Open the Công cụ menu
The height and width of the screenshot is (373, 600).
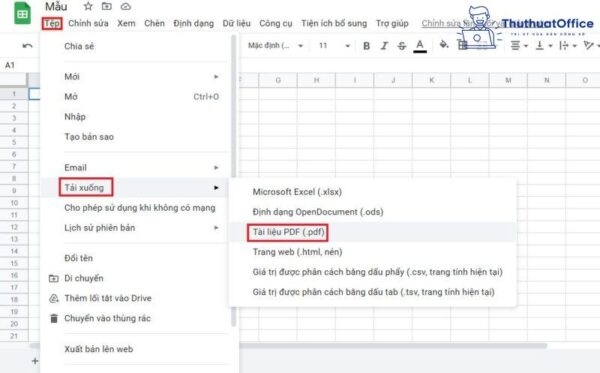[x=276, y=24]
